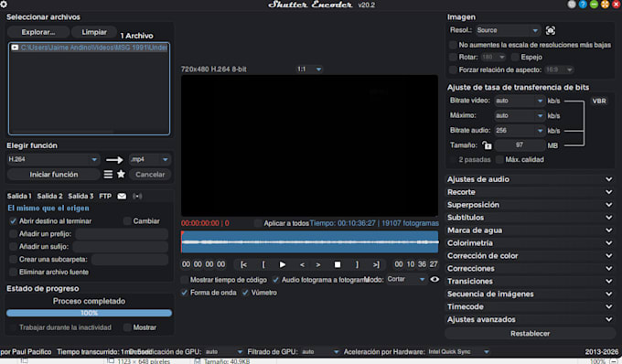The image size is (622, 364).
Task: Set the out point bracket
Action: pyautogui.click(x=357, y=264)
